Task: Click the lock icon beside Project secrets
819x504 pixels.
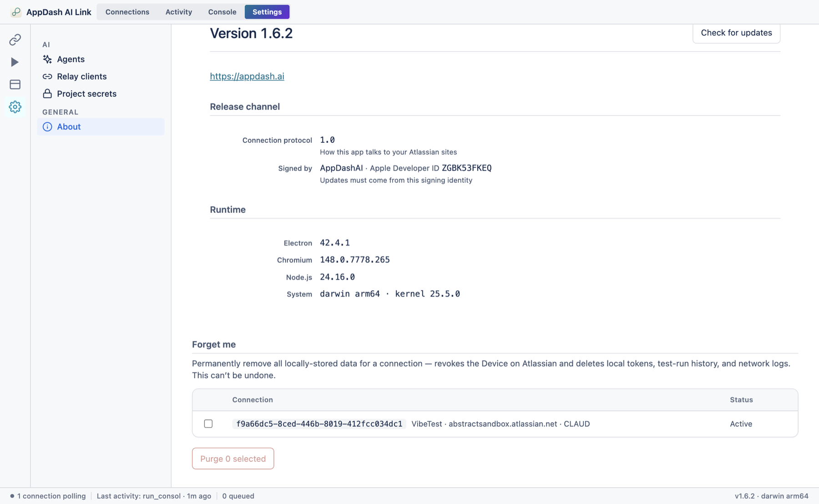Action: tap(47, 93)
